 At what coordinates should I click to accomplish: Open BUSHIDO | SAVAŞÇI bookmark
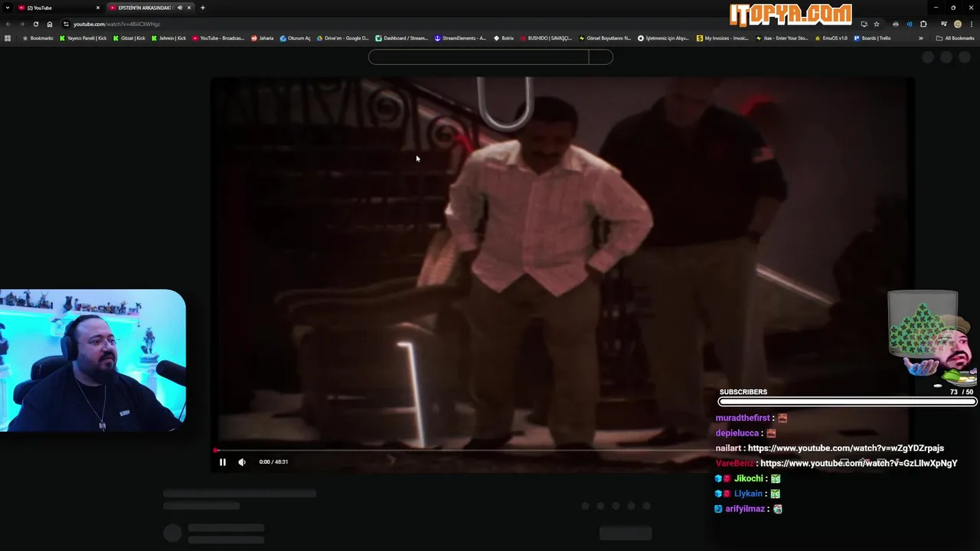coord(545,37)
